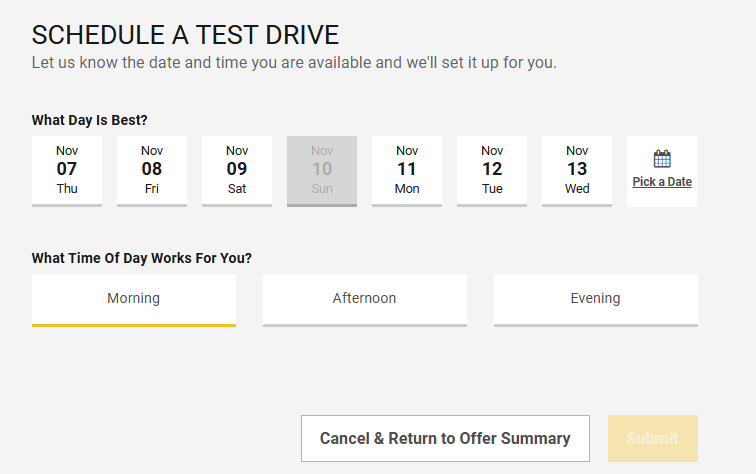Click the Submit button
756x474 pixels.
[652, 438]
